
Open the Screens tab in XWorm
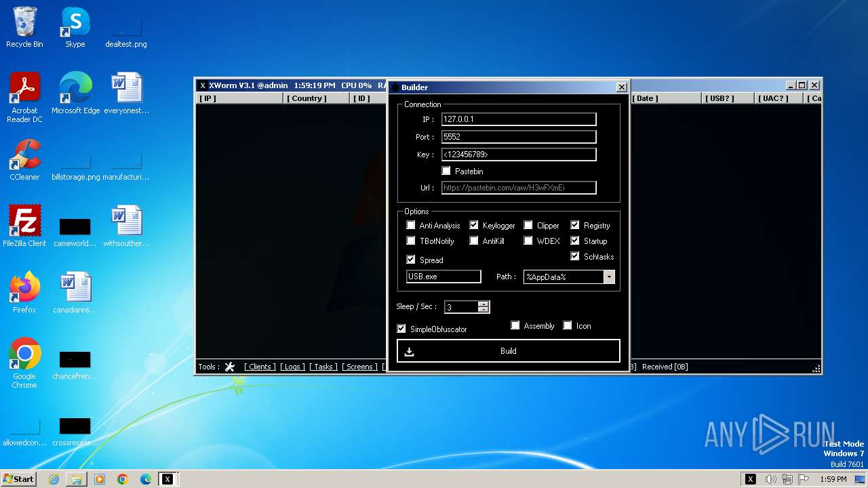pyautogui.click(x=359, y=367)
